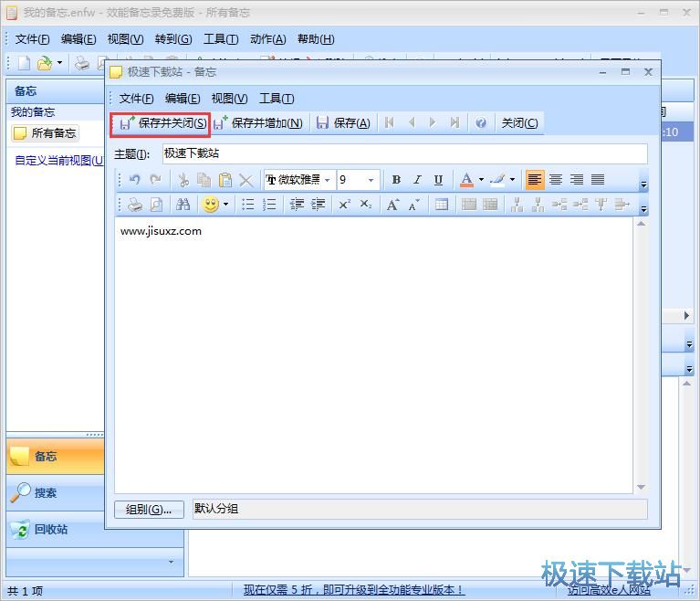Open highlight color dropdown arrow
700x601 pixels.
pyautogui.click(x=513, y=180)
